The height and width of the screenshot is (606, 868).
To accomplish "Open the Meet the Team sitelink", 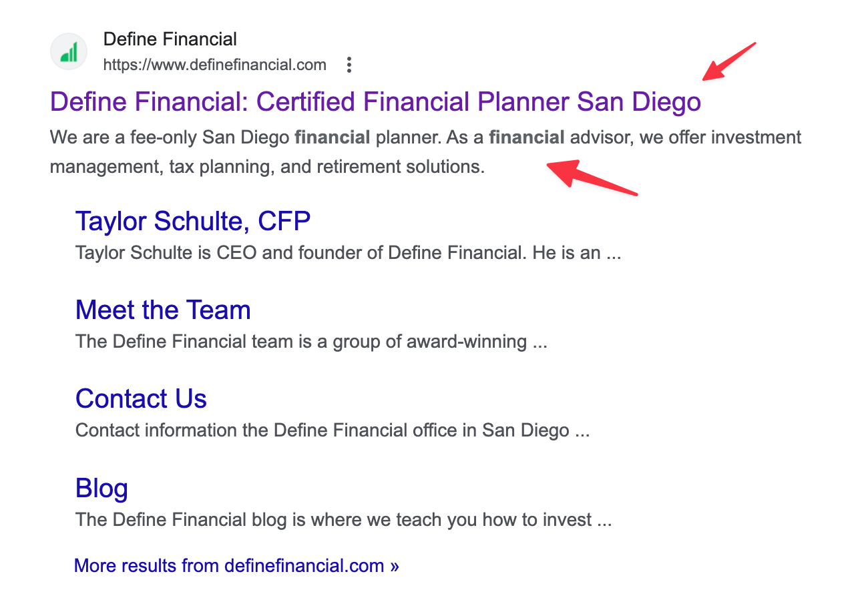I will pos(163,310).
